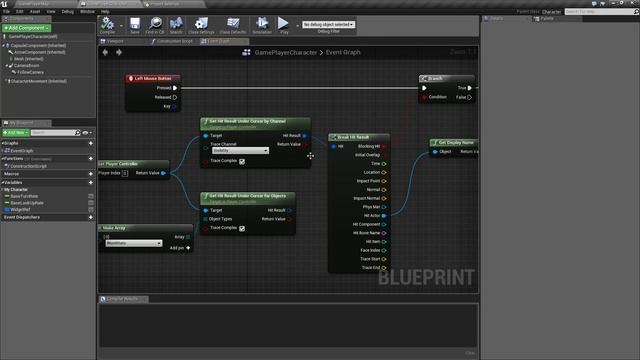Save the blueprint using the Save icon

pyautogui.click(x=135, y=25)
